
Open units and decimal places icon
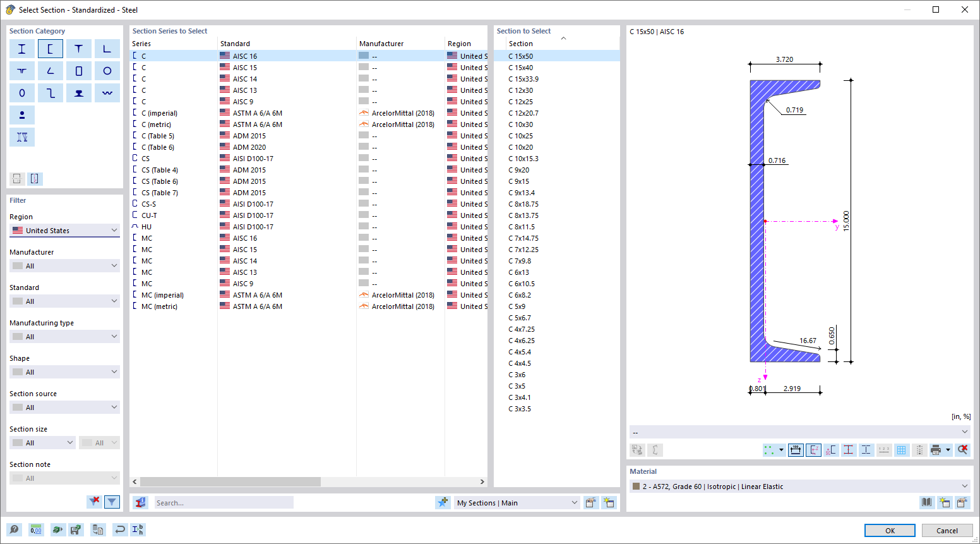(36, 529)
